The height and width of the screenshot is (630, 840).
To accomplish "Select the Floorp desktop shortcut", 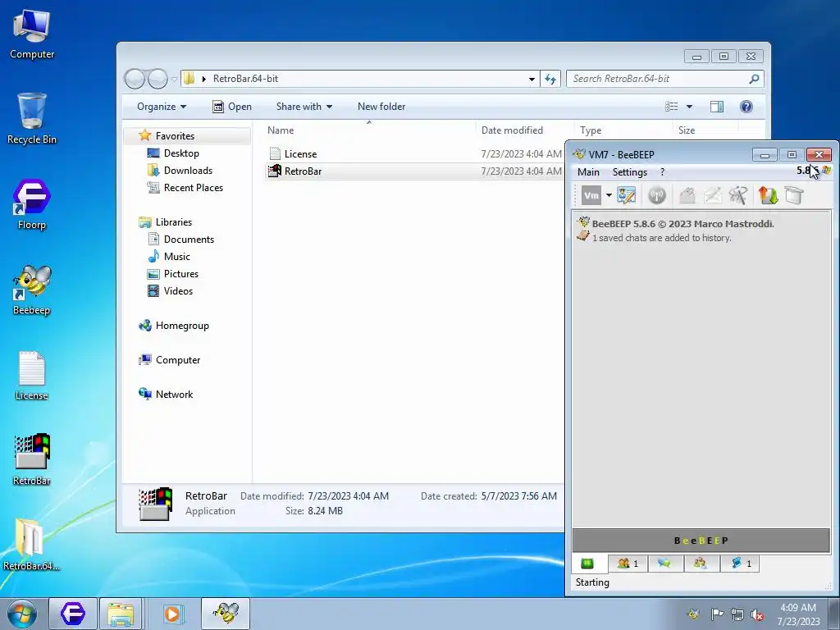I will (32, 204).
